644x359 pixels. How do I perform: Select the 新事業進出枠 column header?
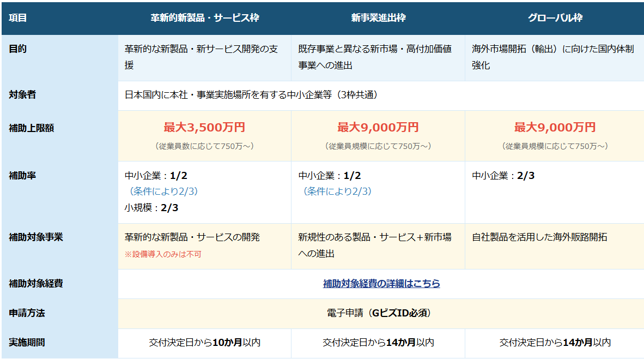pos(378,17)
